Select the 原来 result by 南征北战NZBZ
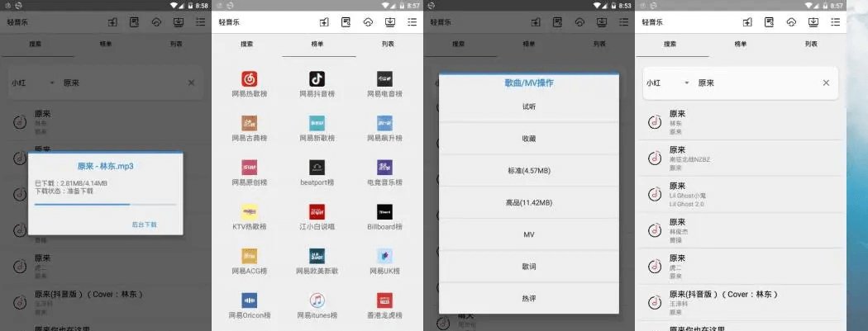 (741, 158)
